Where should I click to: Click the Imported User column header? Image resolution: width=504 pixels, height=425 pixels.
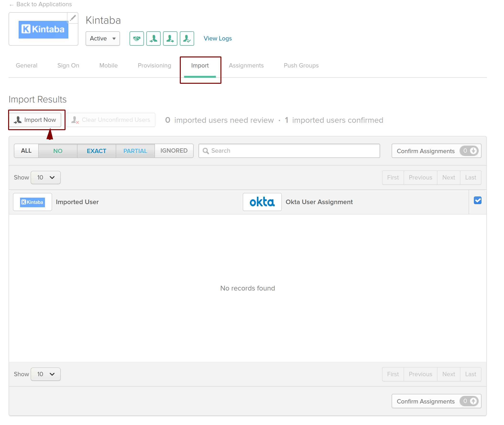[x=77, y=202]
